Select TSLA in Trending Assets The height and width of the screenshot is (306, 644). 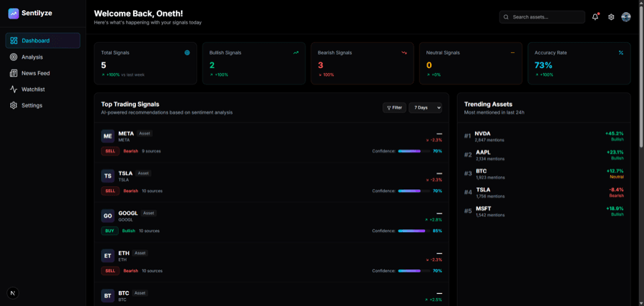pyautogui.click(x=544, y=193)
